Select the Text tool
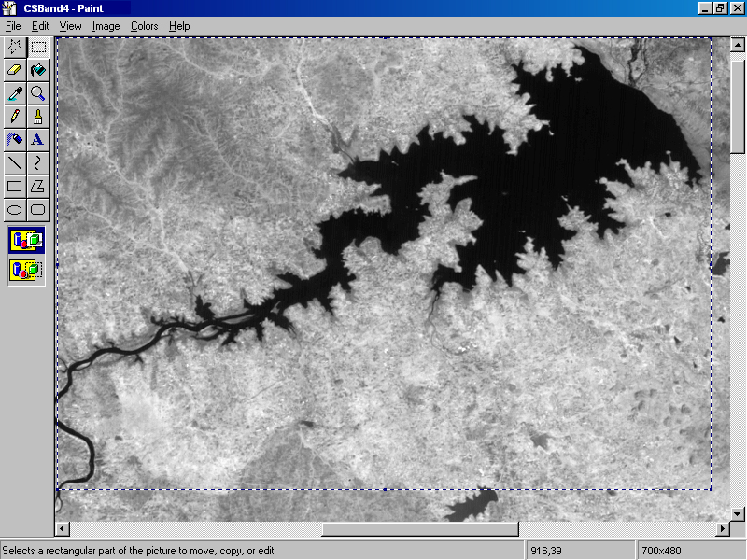Screen dimensions: 747x560 pos(38,139)
